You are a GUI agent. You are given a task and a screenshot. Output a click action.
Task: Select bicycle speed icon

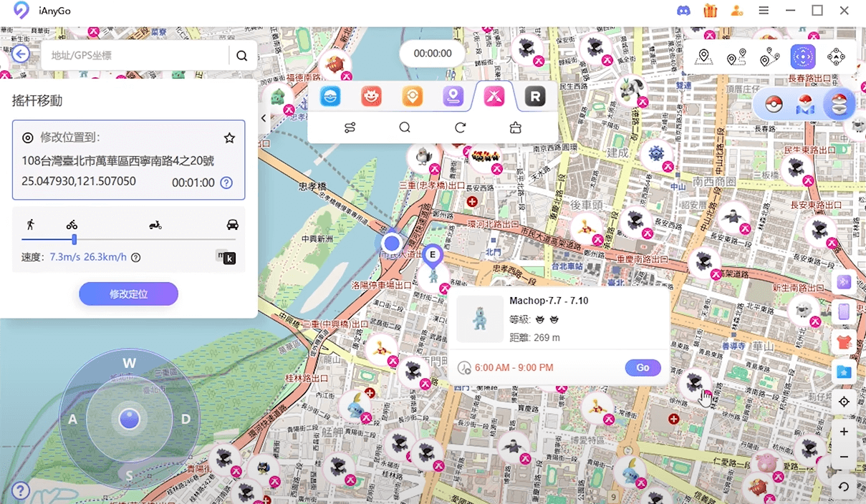coord(72,225)
